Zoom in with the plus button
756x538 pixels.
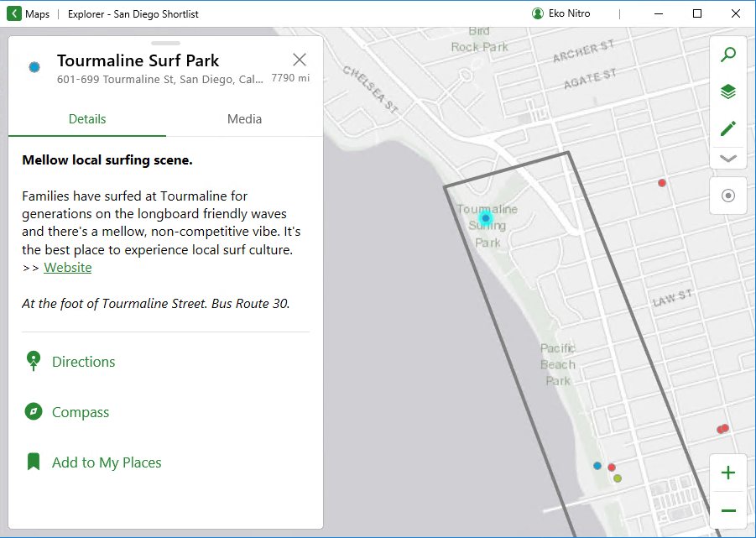pyautogui.click(x=728, y=473)
